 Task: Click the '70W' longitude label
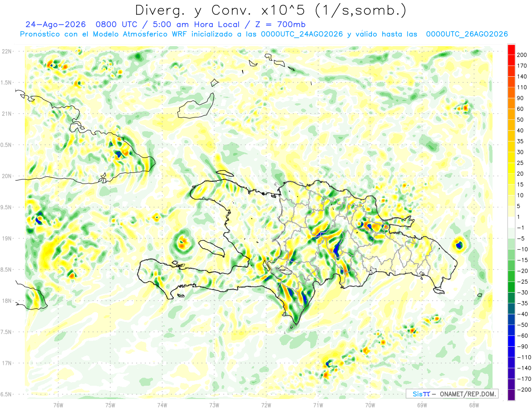tap(370, 405)
